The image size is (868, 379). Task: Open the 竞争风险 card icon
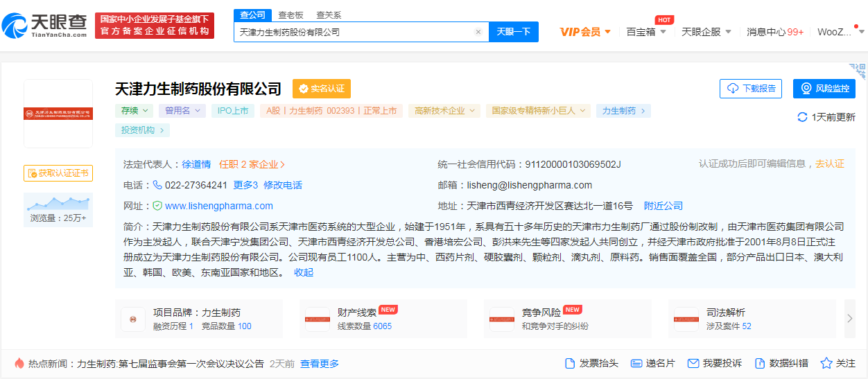(x=502, y=319)
